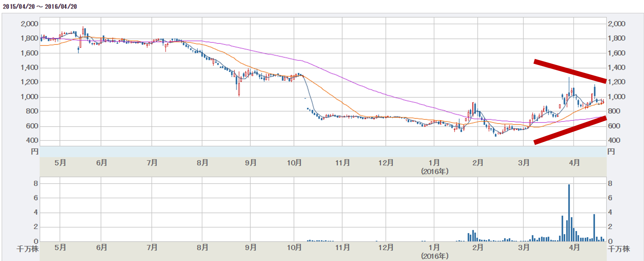
Task: Click 1,600 on the right price axis
Action: 616,53
